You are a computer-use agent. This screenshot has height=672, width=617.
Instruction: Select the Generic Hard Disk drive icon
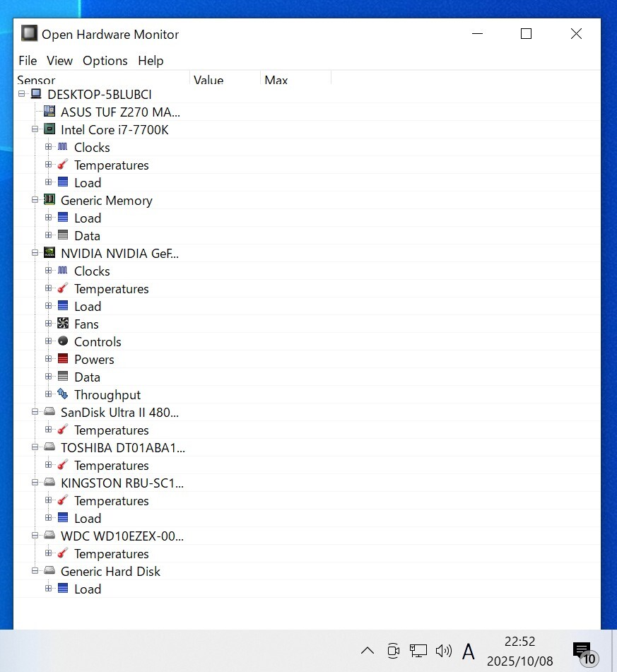point(49,571)
